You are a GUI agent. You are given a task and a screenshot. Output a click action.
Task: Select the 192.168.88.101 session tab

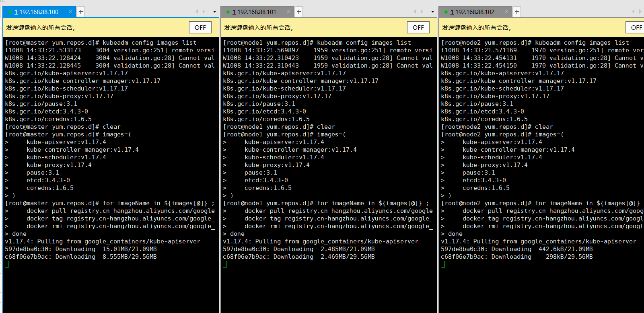pyautogui.click(x=257, y=12)
